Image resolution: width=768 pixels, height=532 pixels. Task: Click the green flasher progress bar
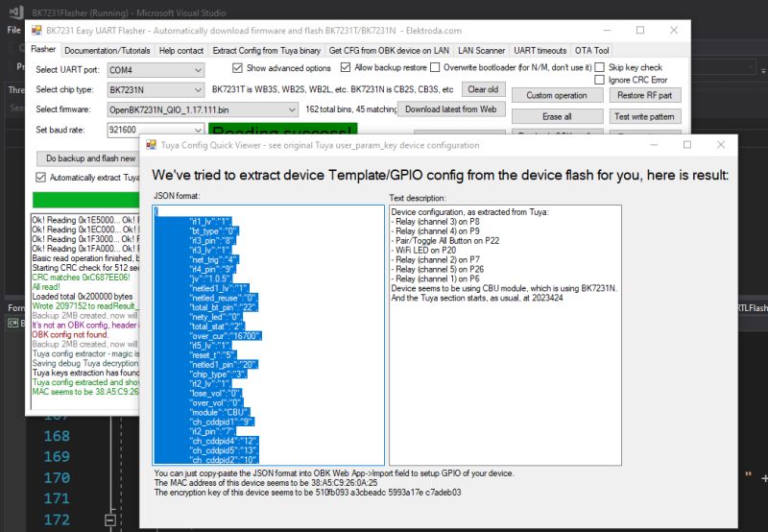[85, 200]
